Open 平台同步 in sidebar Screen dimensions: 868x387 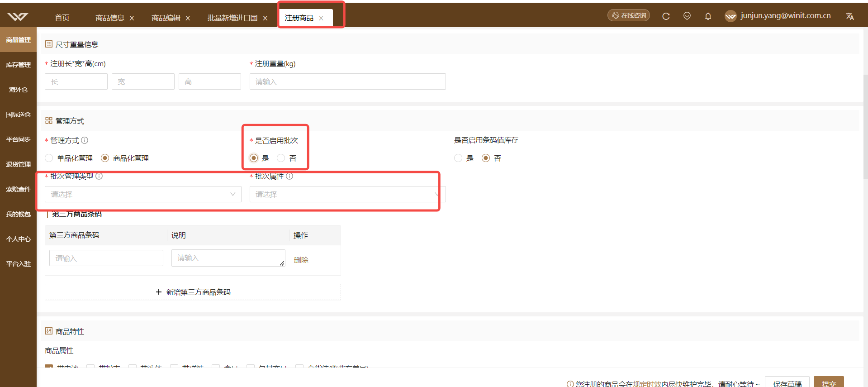(18, 139)
